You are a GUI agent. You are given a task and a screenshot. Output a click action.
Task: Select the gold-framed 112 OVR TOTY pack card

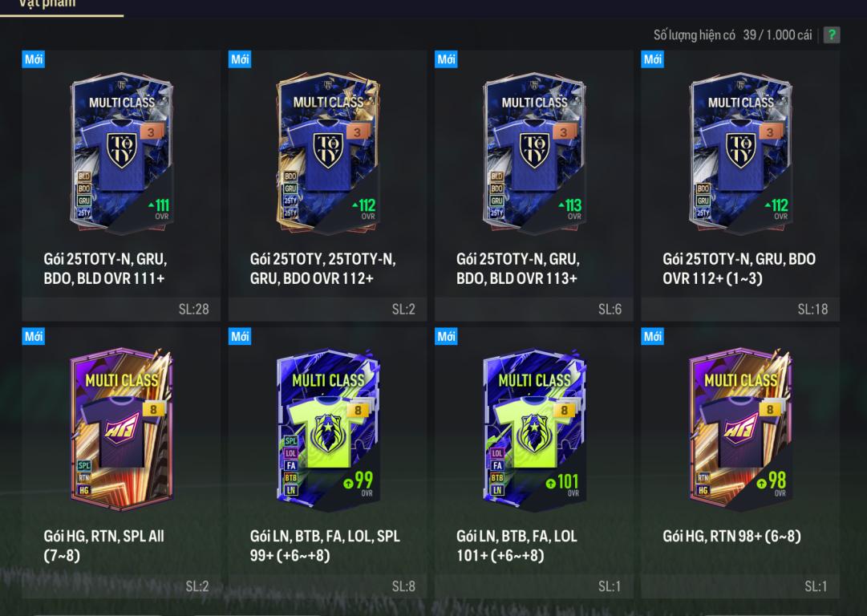tap(329, 152)
